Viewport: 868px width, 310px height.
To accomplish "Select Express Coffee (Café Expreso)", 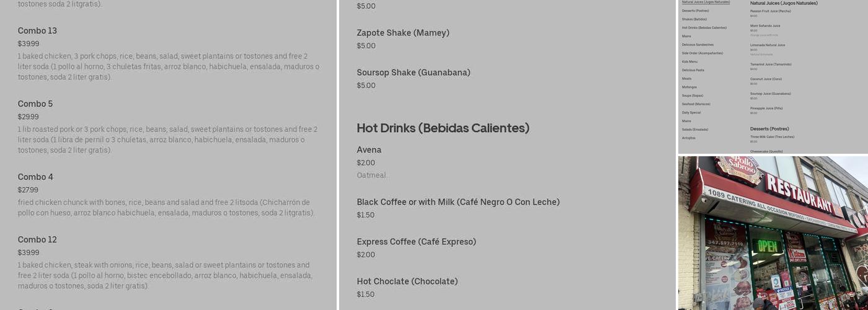I will coord(416,248).
